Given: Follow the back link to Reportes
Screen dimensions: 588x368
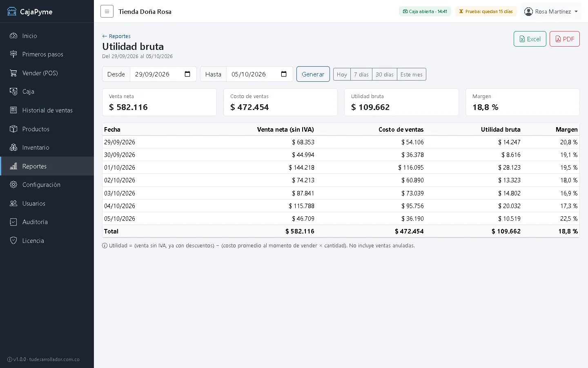Looking at the screenshot, I should click(x=116, y=36).
